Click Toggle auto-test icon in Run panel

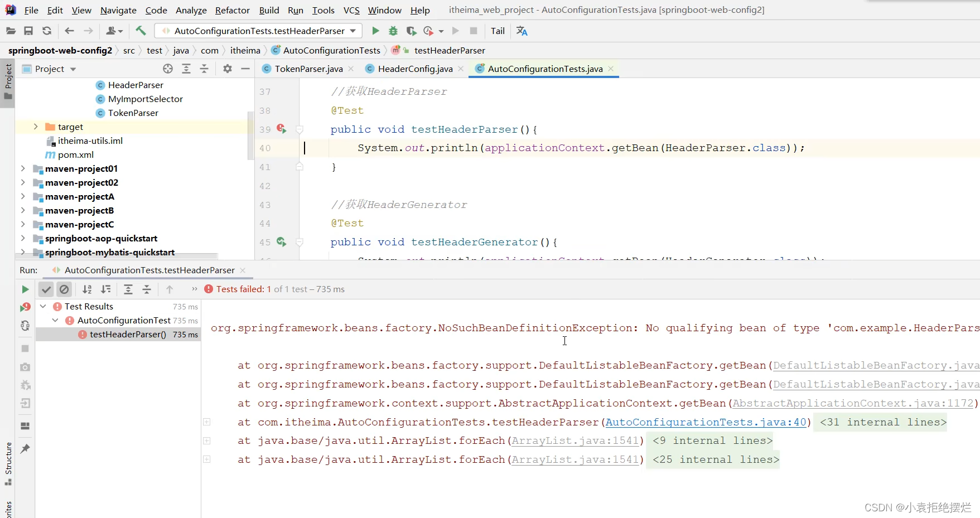25,326
